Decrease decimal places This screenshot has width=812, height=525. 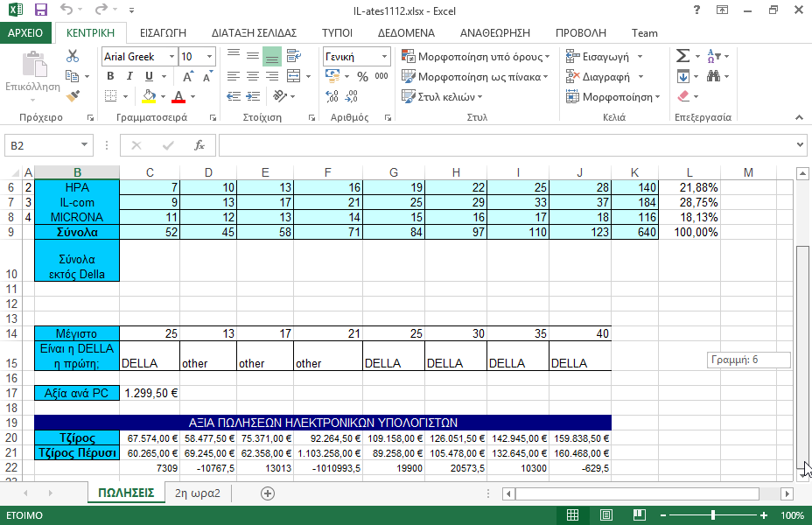point(351,96)
